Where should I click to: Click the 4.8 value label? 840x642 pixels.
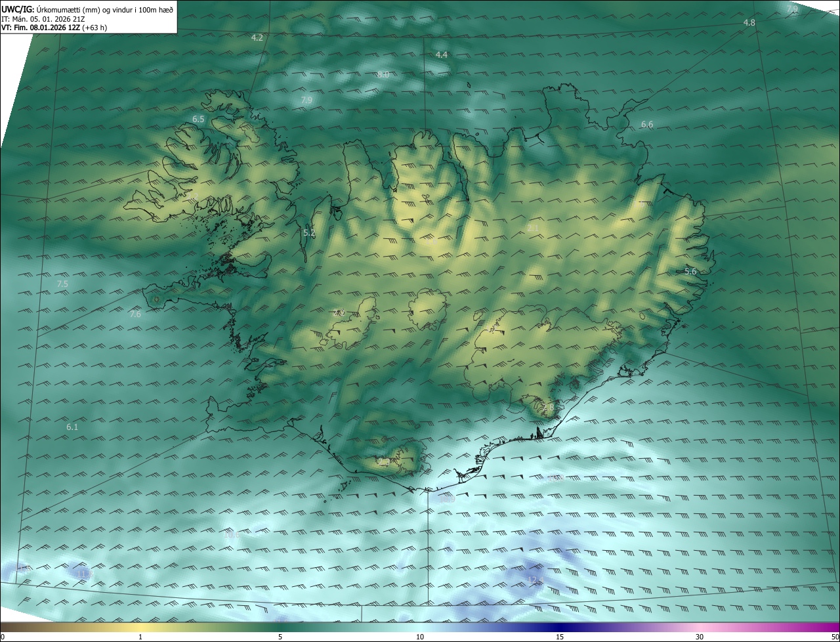(x=749, y=23)
